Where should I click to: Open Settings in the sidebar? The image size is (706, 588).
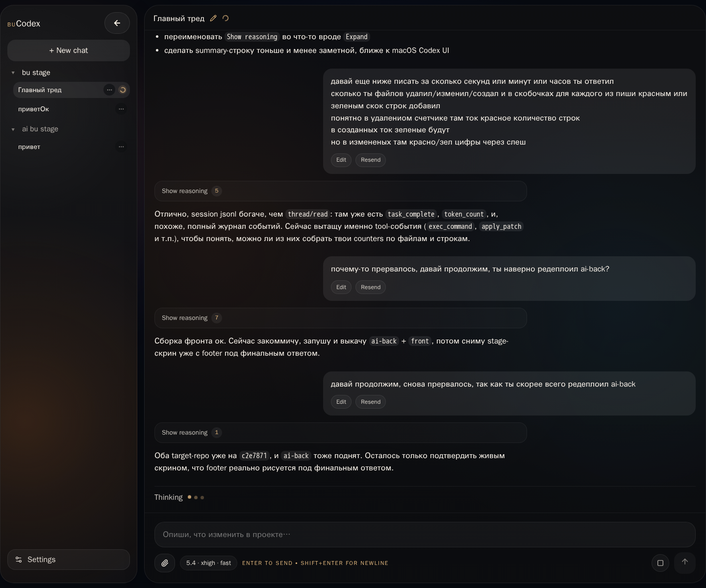[x=69, y=560]
